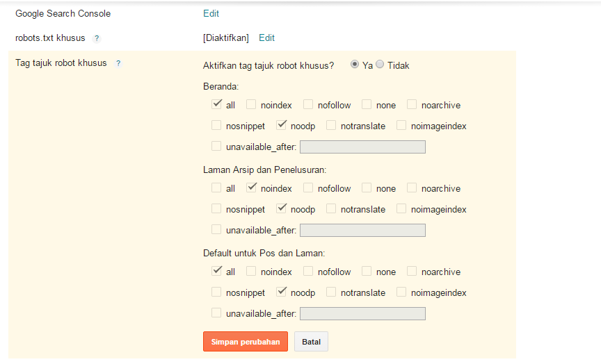Focus unavailable_after field in Pos dan Laman section
The image size is (601, 364).
[362, 314]
